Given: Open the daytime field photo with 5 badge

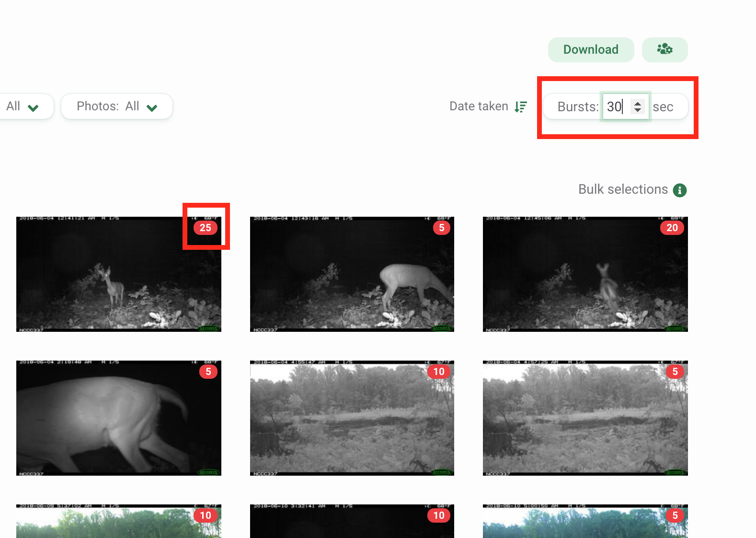Looking at the screenshot, I should click(585, 418).
